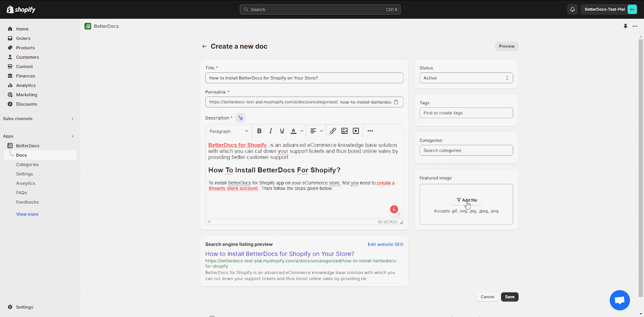Click the AI sparkle icon beside Description
The width and height of the screenshot is (644, 317).
point(241,118)
